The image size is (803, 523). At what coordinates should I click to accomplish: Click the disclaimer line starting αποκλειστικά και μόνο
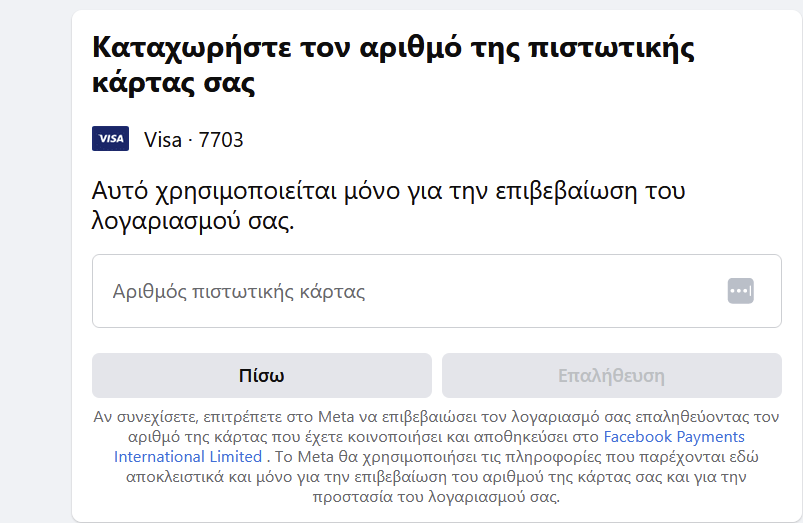[x=436, y=476]
